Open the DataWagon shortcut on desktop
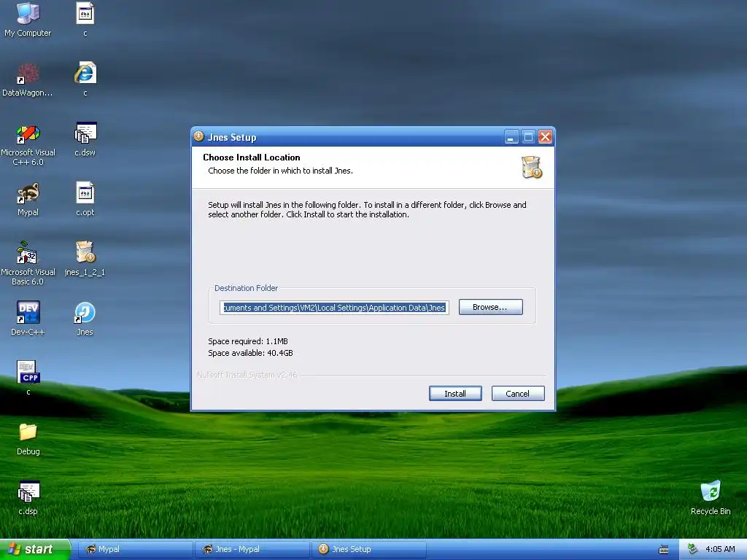 coord(28,79)
